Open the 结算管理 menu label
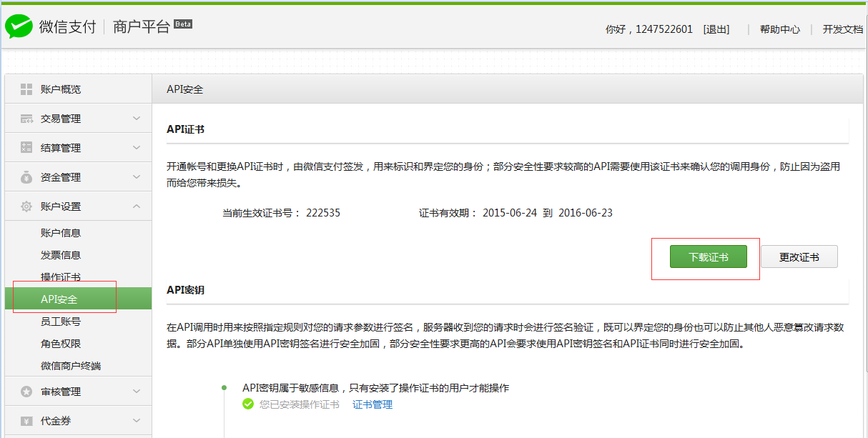The image size is (868, 438). click(61, 148)
